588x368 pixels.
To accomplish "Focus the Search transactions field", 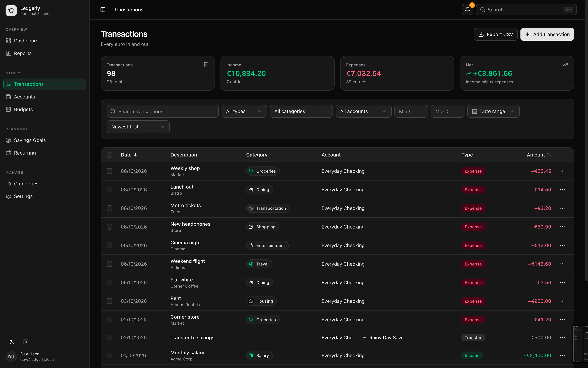I will pyautogui.click(x=163, y=111).
